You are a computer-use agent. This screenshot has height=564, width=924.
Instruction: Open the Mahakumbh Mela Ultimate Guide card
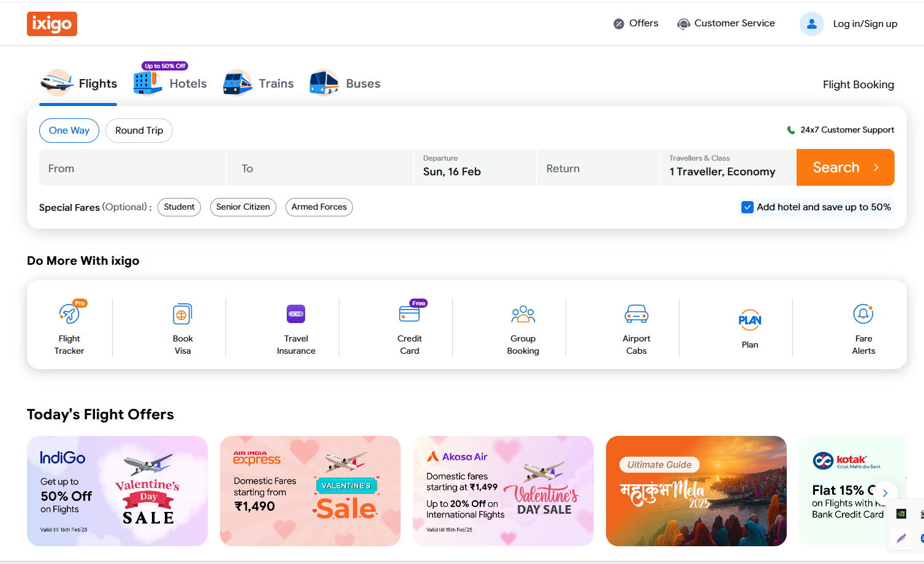(696, 491)
